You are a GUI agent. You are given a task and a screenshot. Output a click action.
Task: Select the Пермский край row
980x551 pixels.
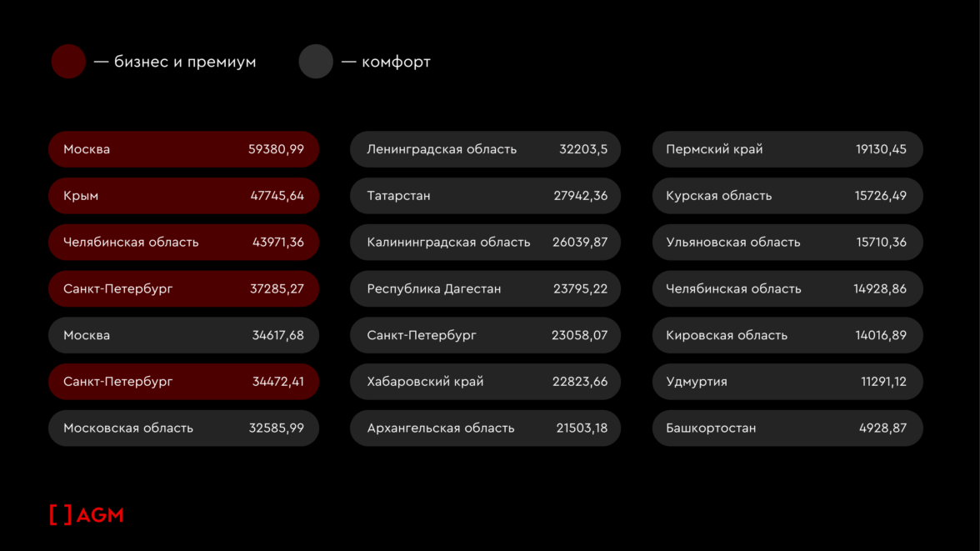tap(787, 149)
